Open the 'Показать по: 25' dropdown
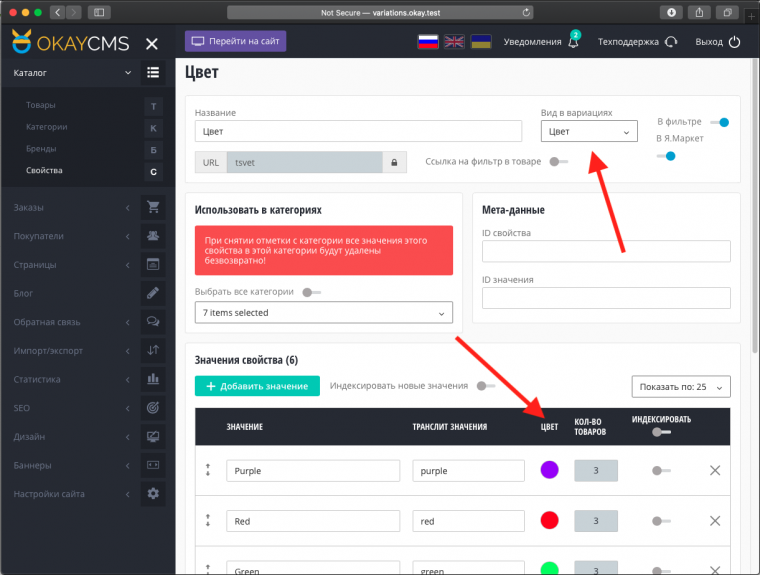The height and width of the screenshot is (575, 760). pos(681,387)
